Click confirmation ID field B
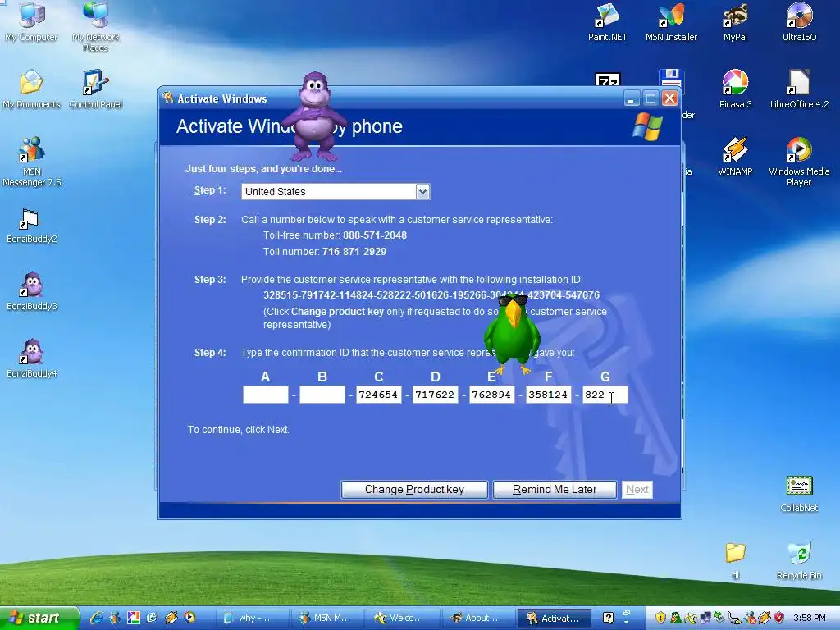 click(322, 395)
